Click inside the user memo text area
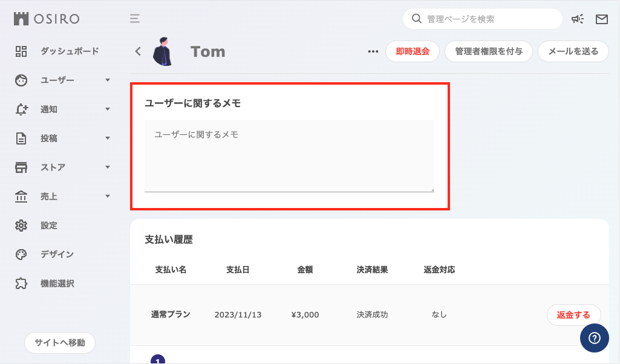 pyautogui.click(x=289, y=154)
